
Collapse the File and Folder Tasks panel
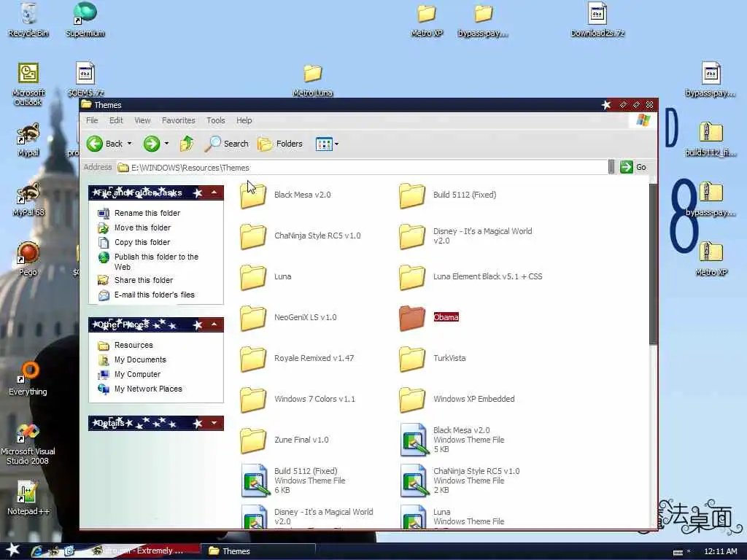pos(214,192)
